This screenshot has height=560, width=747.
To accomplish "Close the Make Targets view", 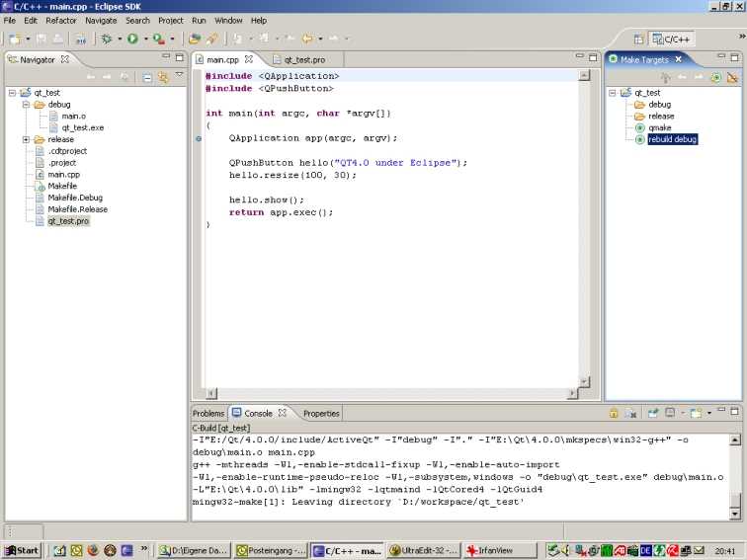I will click(x=679, y=59).
